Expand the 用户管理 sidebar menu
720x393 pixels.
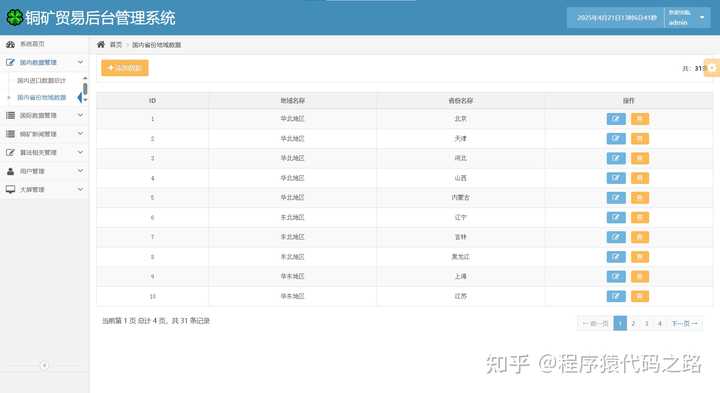coord(44,171)
